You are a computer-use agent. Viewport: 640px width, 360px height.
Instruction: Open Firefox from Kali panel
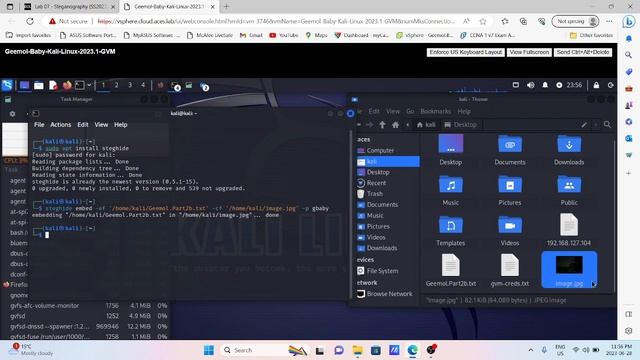67,85
